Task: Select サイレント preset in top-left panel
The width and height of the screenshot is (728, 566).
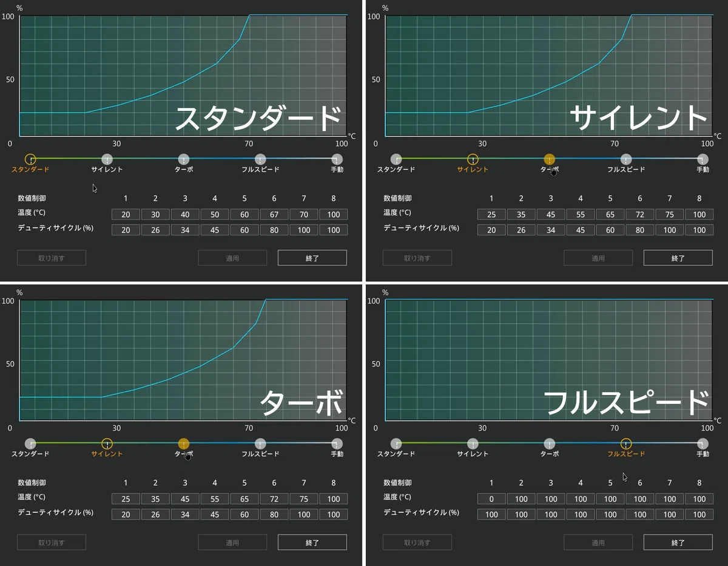Action: point(107,159)
